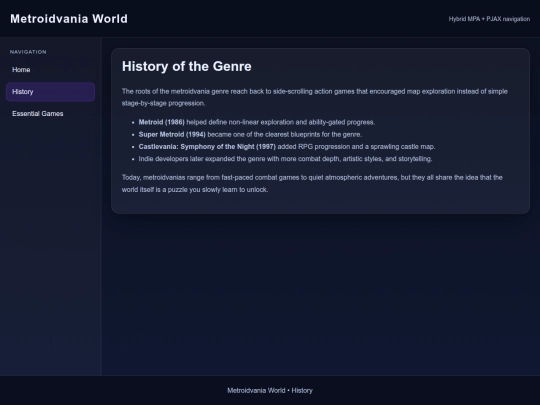Open the Home navigation link
The width and height of the screenshot is (540, 405).
[50, 70]
